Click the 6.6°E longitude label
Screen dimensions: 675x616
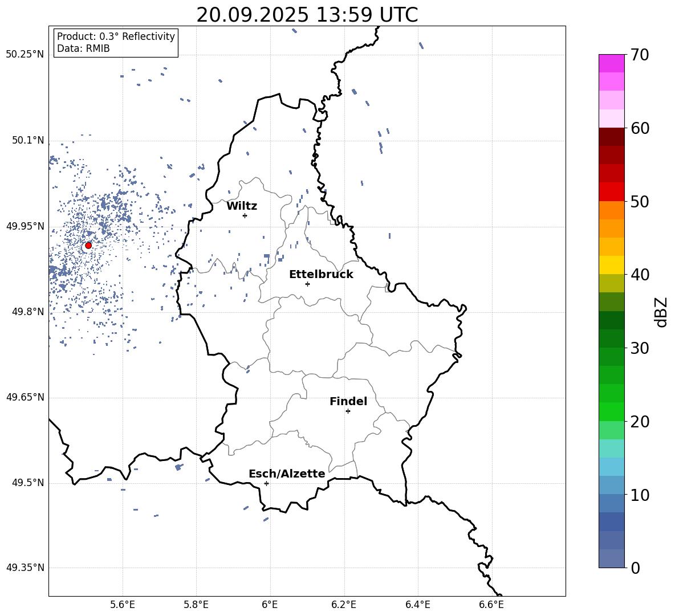491,605
